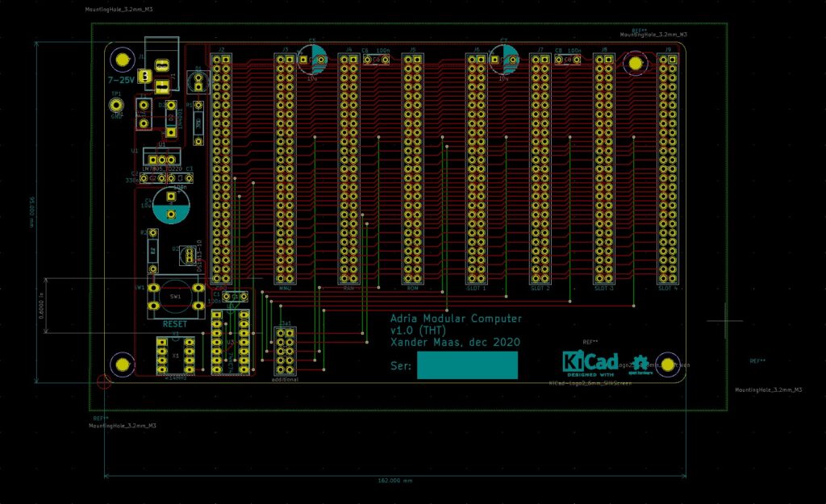Select the SLOT 4 connector J9
826x504 pixels.
(668, 169)
